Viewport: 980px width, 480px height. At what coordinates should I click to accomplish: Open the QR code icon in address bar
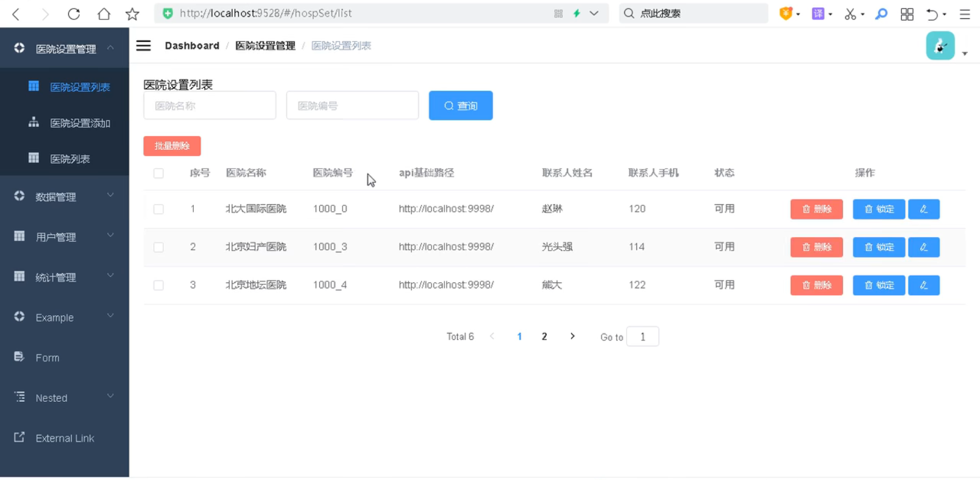pos(558,13)
